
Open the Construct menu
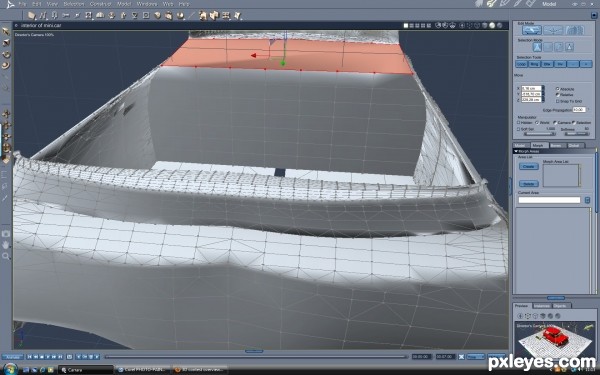click(x=100, y=4)
